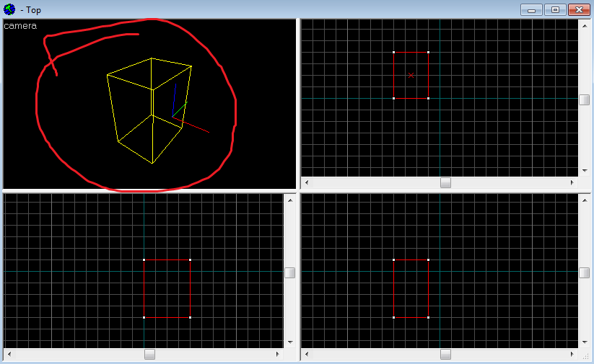Click the horizontal scroll thumb in bottom-left viewport
The height and width of the screenshot is (364, 594).
pyautogui.click(x=149, y=354)
